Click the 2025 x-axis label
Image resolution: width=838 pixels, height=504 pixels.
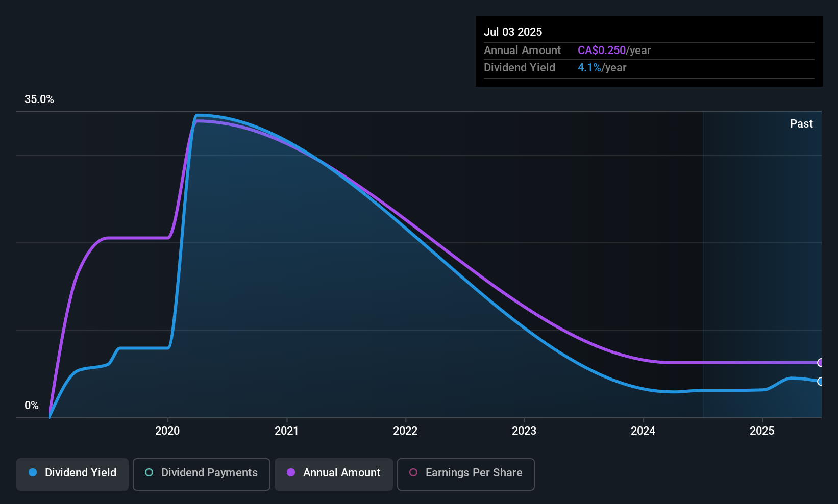[762, 431]
